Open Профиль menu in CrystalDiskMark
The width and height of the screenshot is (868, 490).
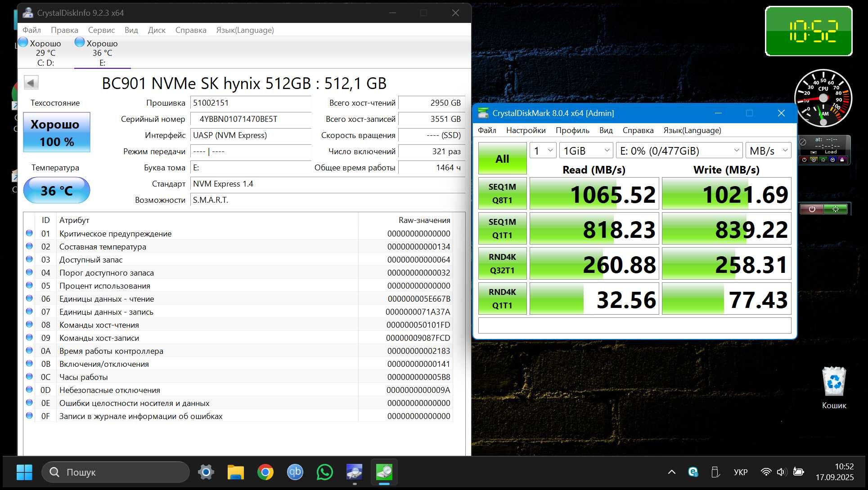(x=572, y=130)
